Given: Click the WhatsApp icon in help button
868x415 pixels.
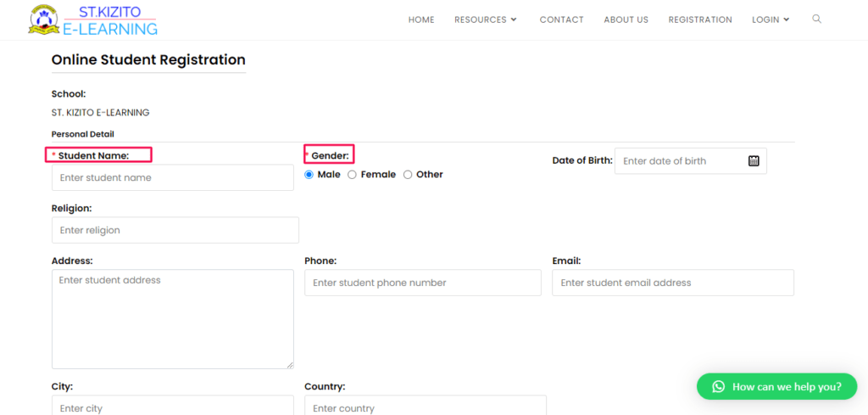Looking at the screenshot, I should pos(719,387).
